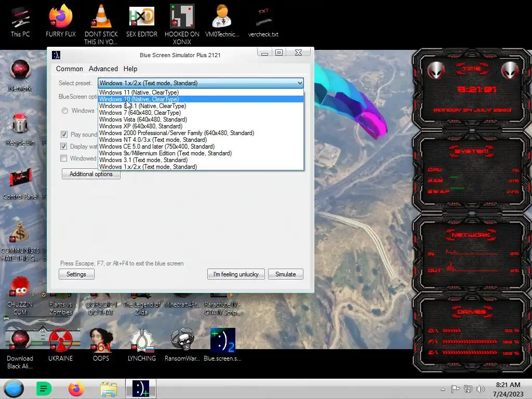Open the Settings button
Image resolution: width=532 pixels, height=399 pixels.
click(x=76, y=274)
